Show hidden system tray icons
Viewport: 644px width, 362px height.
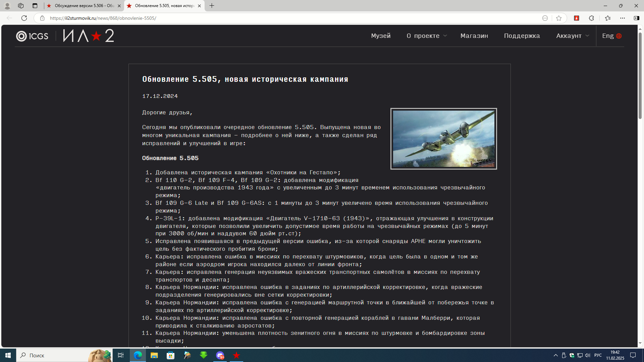click(555, 355)
